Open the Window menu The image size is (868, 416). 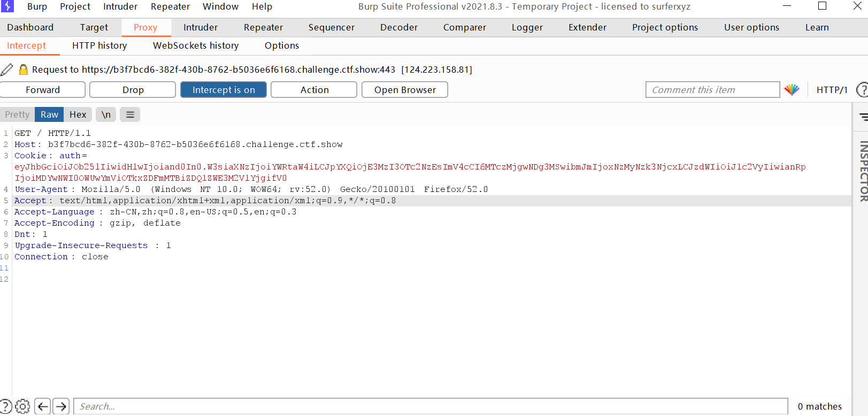pyautogui.click(x=220, y=6)
